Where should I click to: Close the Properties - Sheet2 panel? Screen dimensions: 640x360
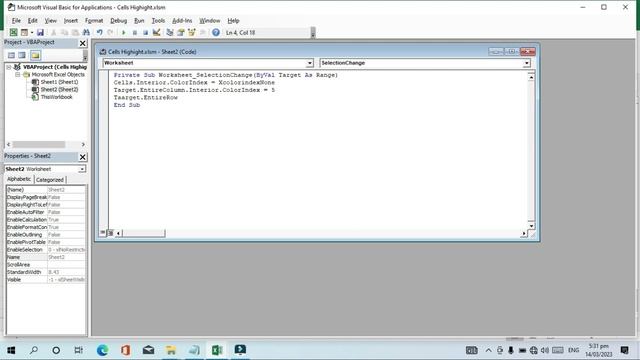(82, 157)
